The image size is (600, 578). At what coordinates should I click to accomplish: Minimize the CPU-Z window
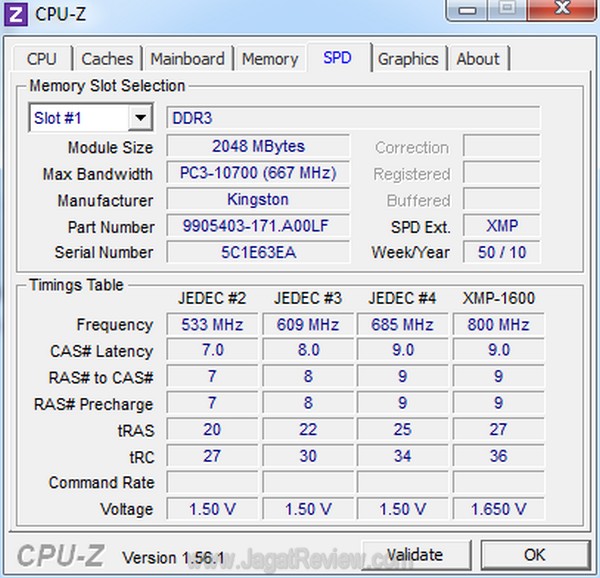pyautogui.click(x=468, y=9)
